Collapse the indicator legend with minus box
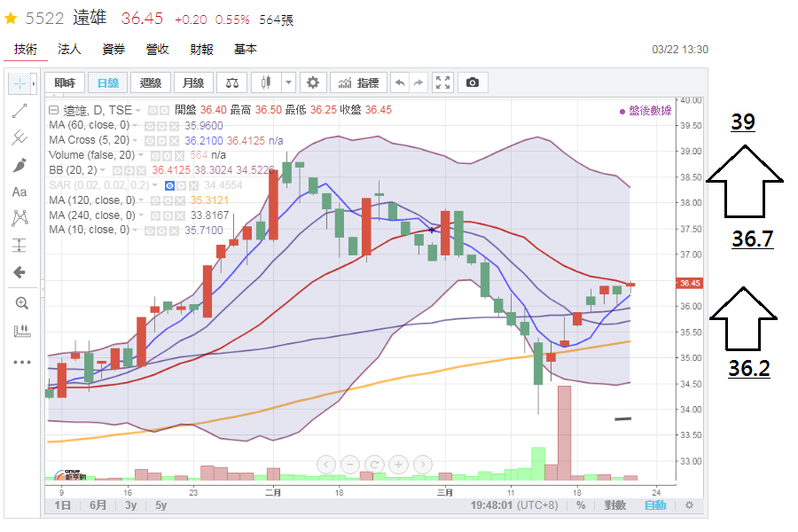This screenshot has width=798, height=532. pyautogui.click(x=53, y=110)
